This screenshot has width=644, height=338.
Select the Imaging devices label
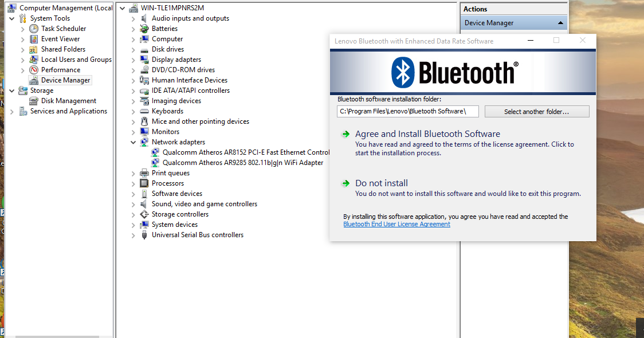click(176, 101)
